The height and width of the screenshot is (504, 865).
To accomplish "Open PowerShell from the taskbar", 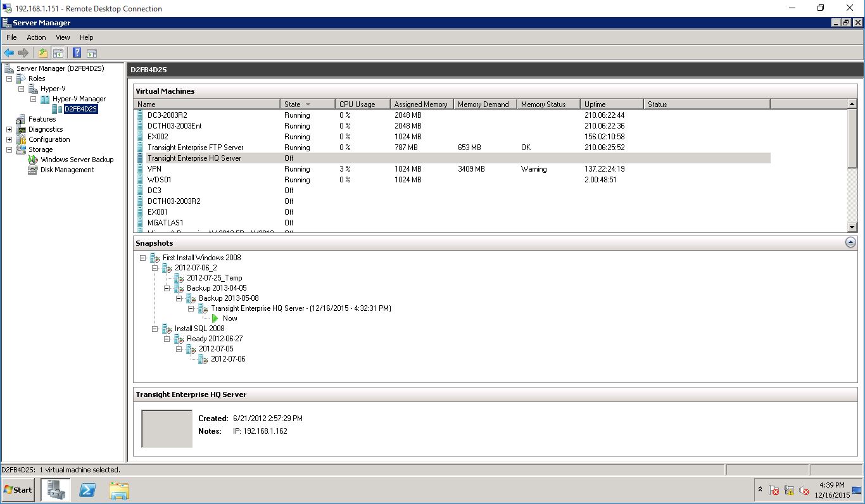I will pyautogui.click(x=87, y=490).
